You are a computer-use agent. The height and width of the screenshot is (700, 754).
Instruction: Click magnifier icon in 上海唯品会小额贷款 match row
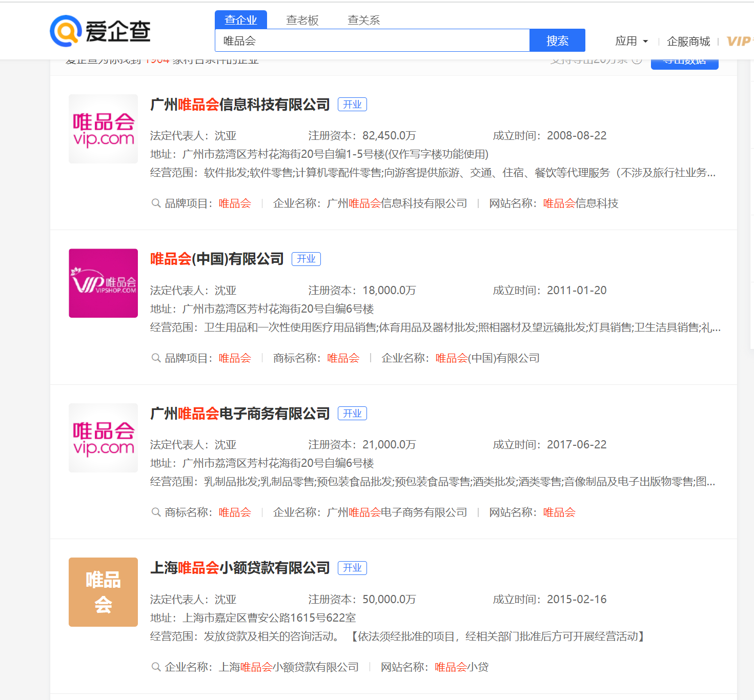pyautogui.click(x=156, y=667)
